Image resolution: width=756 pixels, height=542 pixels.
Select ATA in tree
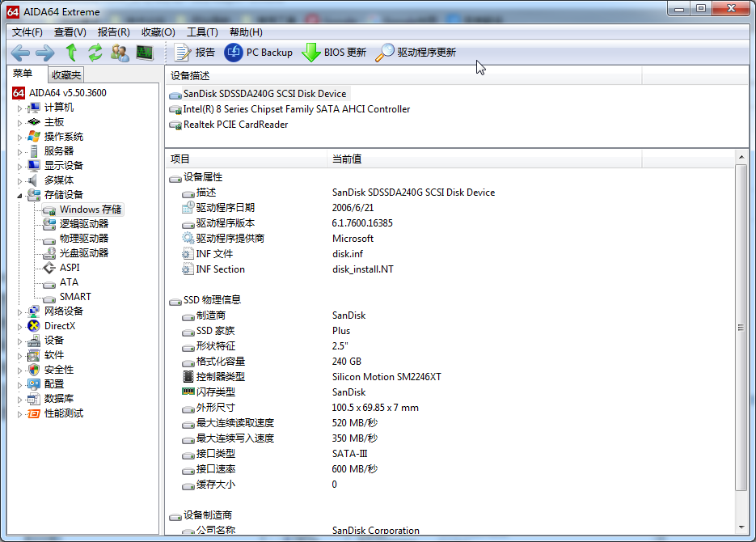(x=69, y=282)
